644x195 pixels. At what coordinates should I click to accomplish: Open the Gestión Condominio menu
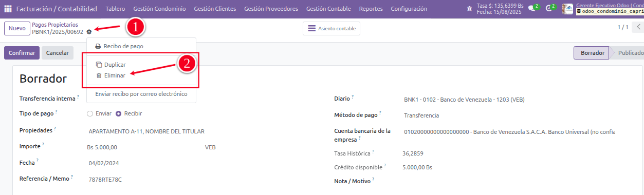(x=159, y=9)
